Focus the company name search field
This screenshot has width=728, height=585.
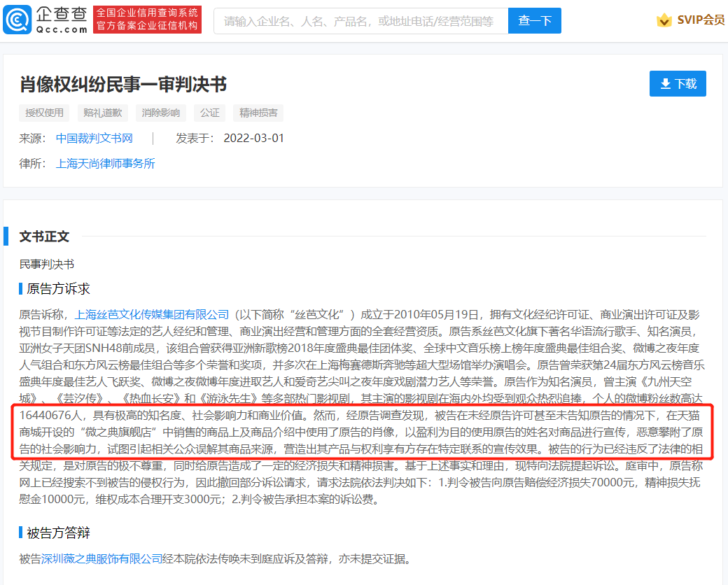[x=360, y=21]
